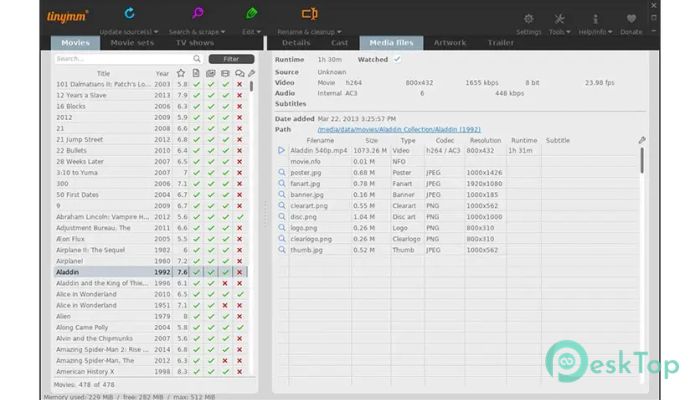Select the movie "Along Came Polly"

pos(150,327)
